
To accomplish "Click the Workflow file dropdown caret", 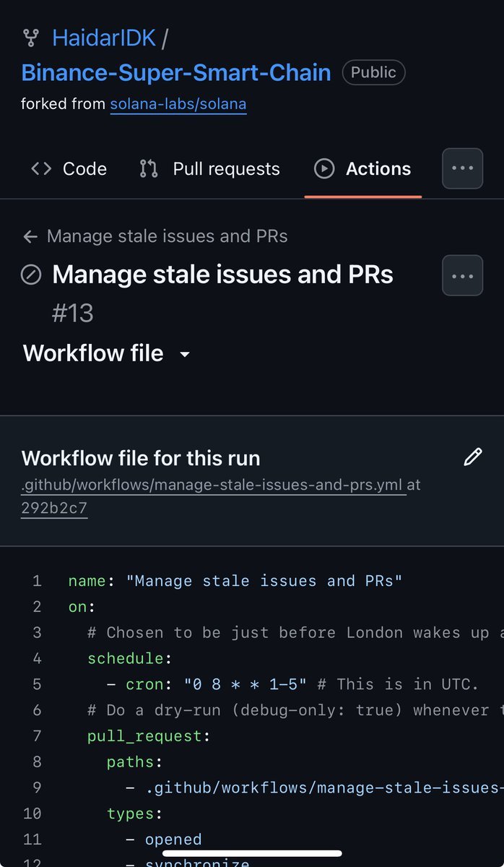I will pyautogui.click(x=185, y=355).
